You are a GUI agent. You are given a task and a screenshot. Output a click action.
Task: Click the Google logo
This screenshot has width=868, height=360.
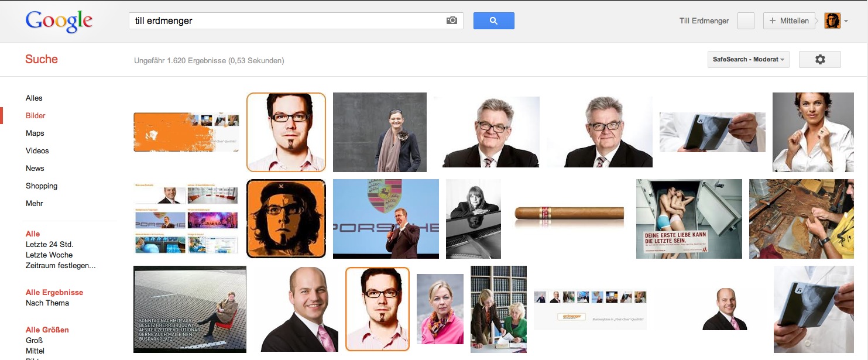[59, 21]
